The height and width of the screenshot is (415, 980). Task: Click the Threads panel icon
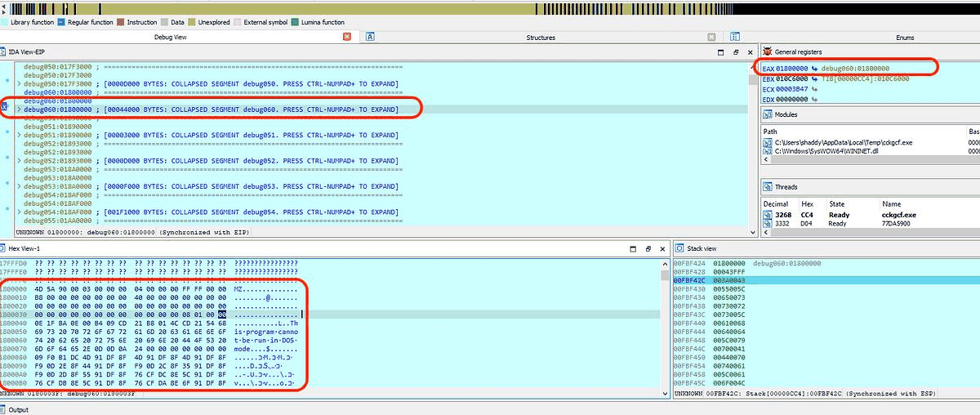click(x=767, y=186)
